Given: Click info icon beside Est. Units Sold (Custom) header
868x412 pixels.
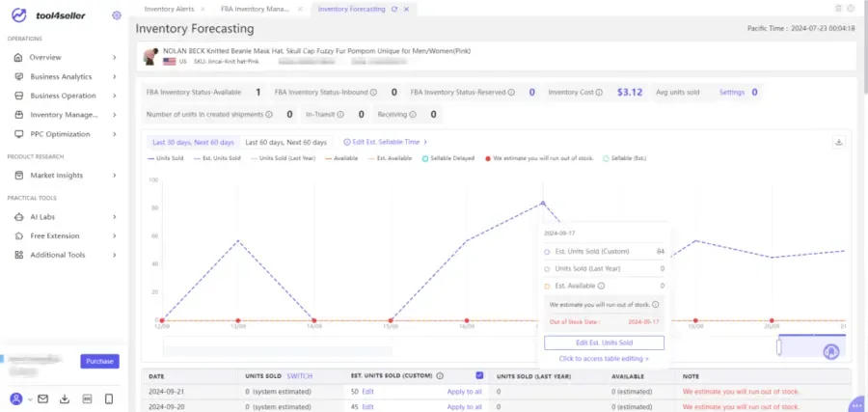Looking at the screenshot, I should (440, 376).
